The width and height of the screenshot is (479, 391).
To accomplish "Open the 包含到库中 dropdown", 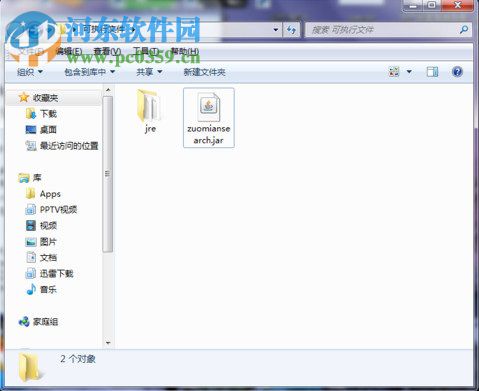I will click(89, 72).
